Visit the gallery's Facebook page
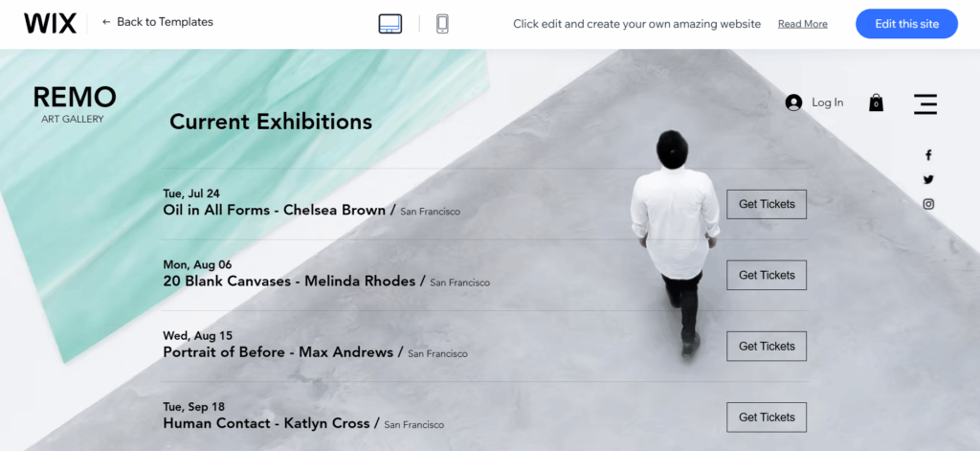Image resolution: width=980 pixels, height=451 pixels. 928,155
